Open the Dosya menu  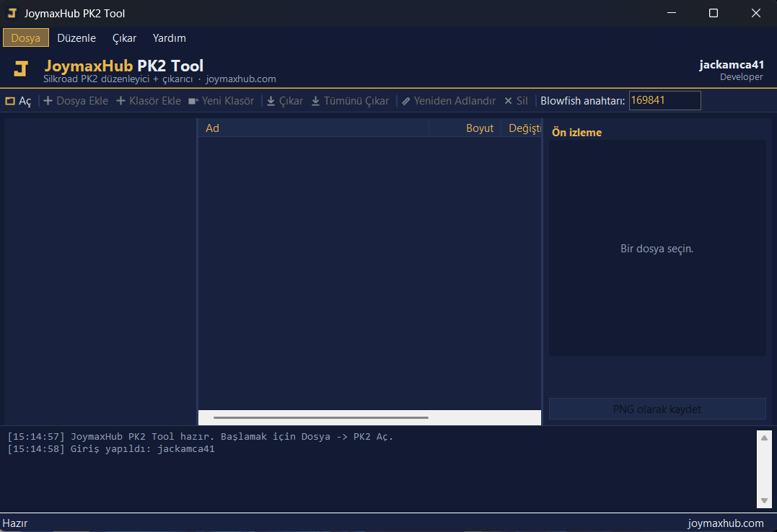click(x=26, y=37)
